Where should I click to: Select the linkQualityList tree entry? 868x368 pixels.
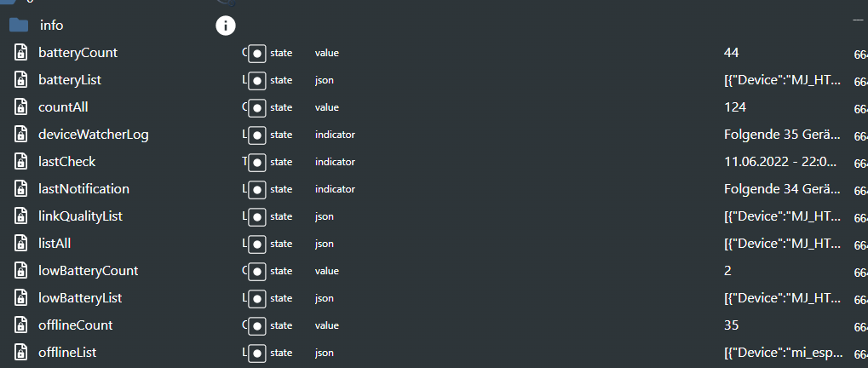[80, 216]
